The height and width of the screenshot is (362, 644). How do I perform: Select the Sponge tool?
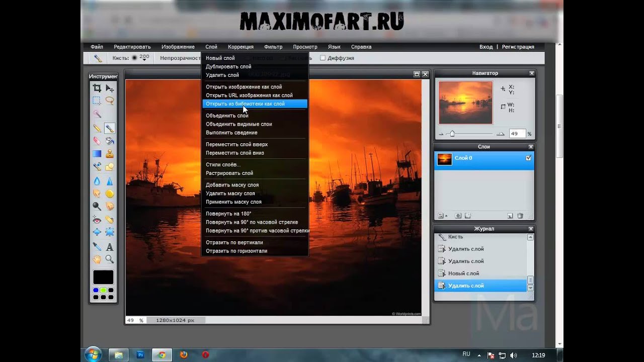(x=110, y=193)
